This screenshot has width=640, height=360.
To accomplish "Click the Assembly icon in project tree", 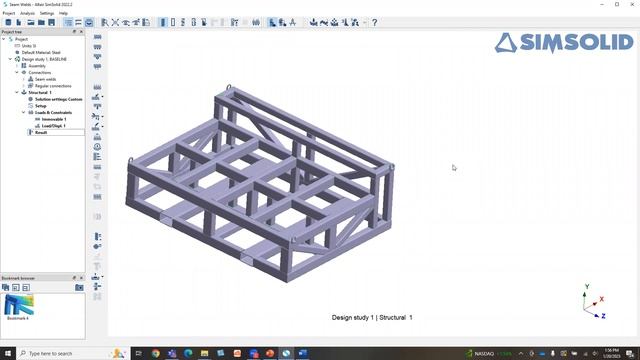I will (24, 66).
